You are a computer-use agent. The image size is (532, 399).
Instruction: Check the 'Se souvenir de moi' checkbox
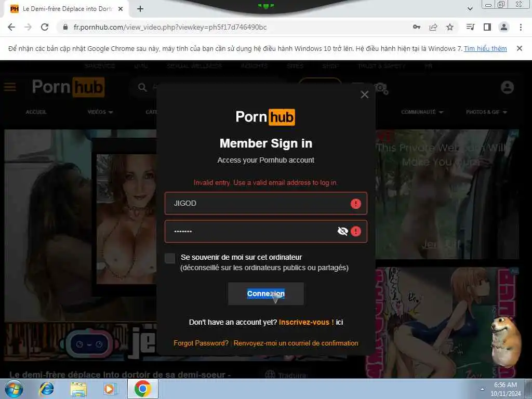170,258
